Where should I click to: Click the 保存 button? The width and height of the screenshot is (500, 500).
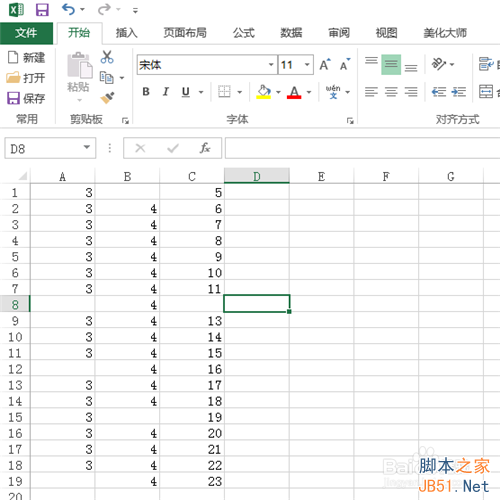(x=26, y=98)
